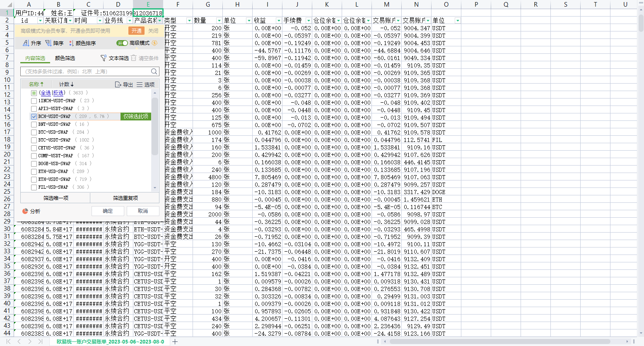Viewport: 644px width, 346px height.
Task: Open 文本筛选 text filter funnel icon
Action: point(104,58)
